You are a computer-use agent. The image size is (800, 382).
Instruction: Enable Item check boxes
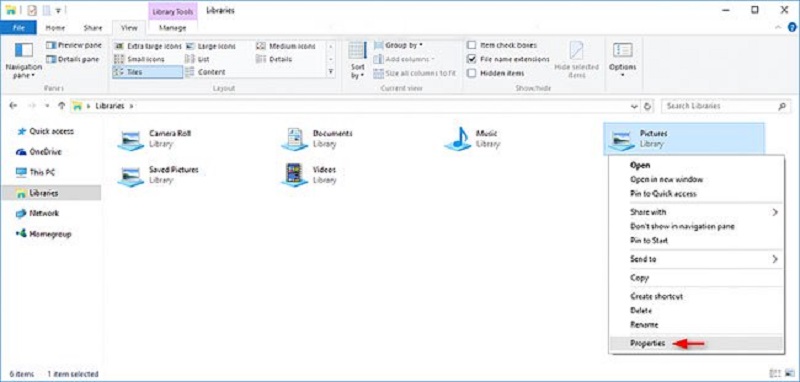point(501,45)
